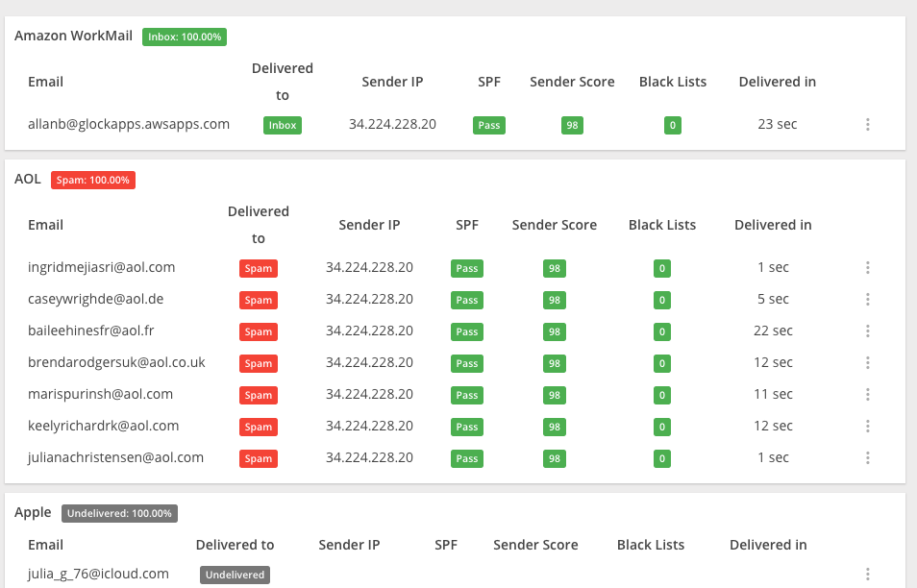Screen dimensions: 917x588
Task: Click the Amazon WorkMail Inbox 100% badge
Action: (185, 37)
